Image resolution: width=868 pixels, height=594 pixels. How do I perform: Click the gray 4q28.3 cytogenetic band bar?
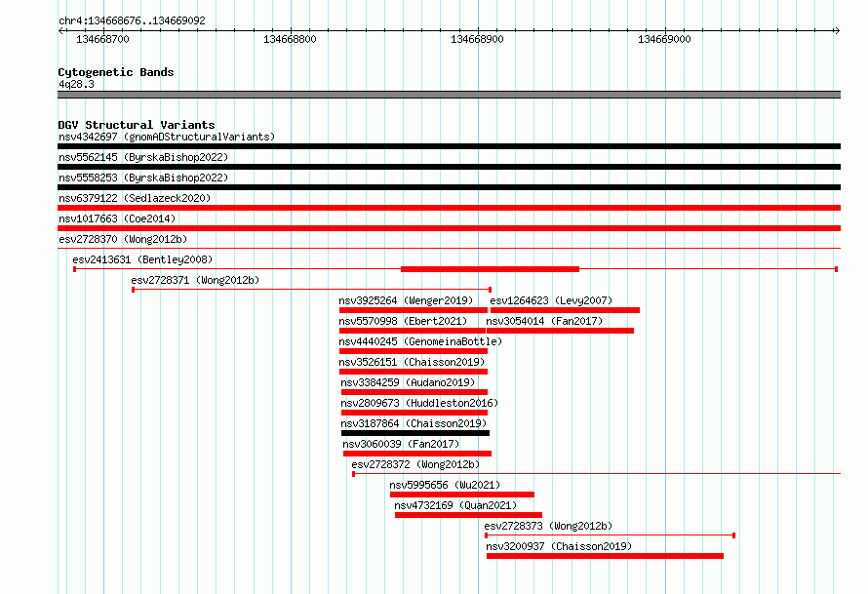(x=449, y=95)
